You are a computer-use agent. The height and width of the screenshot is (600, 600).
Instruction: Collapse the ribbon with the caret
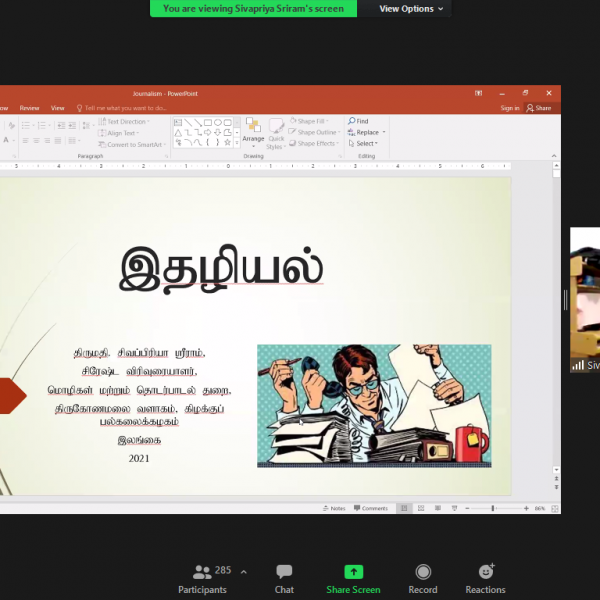tap(554, 156)
